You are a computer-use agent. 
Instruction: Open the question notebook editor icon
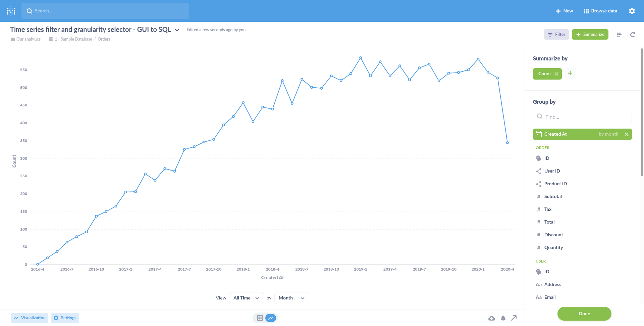(x=619, y=35)
